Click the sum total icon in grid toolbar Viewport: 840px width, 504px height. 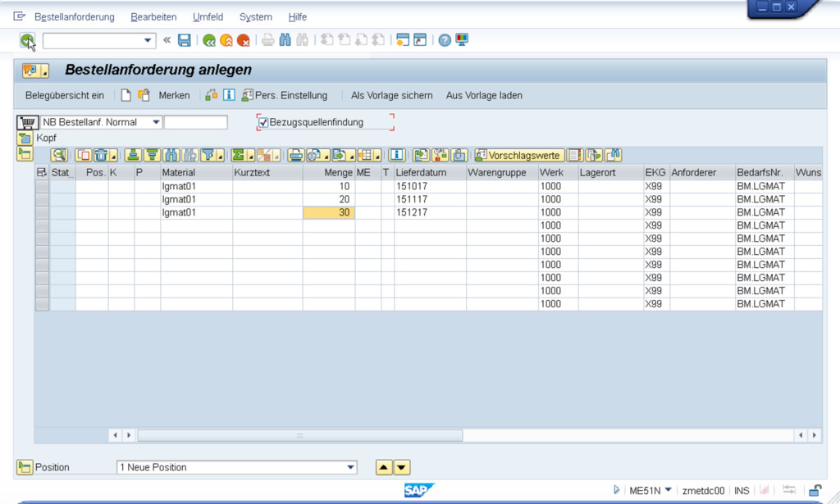[238, 155]
